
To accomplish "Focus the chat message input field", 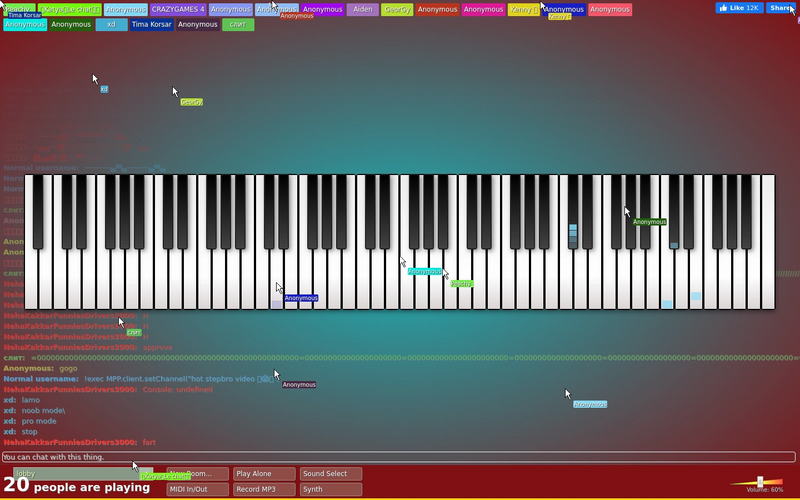I will tap(398, 457).
